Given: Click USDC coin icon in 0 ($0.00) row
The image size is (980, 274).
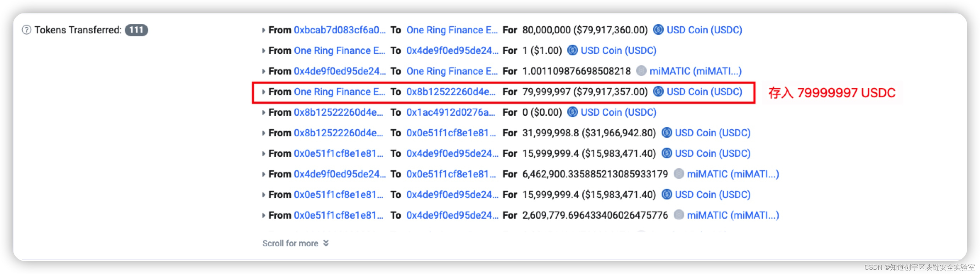Looking at the screenshot, I should pyautogui.click(x=572, y=112).
